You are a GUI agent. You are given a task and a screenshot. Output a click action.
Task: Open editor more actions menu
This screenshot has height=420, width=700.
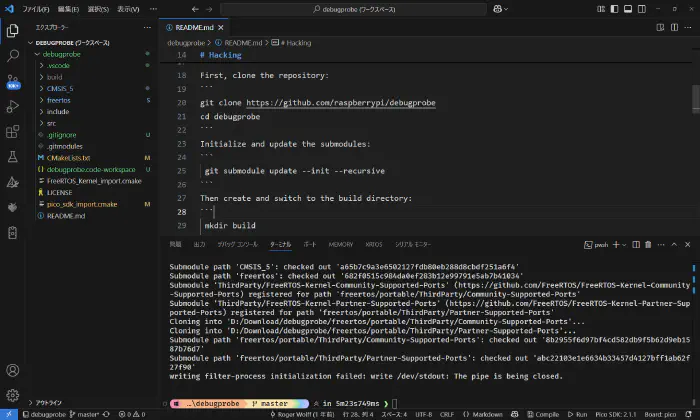click(x=688, y=28)
